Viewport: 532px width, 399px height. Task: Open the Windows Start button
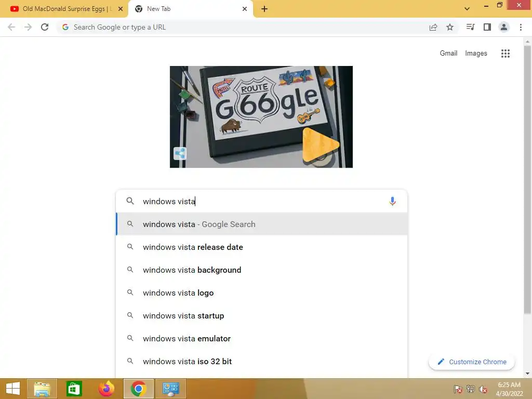click(x=13, y=389)
